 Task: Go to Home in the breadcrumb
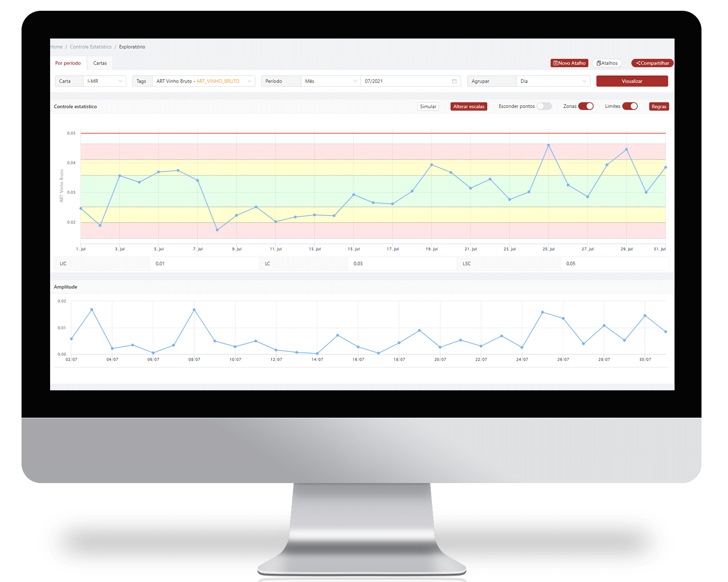[56, 47]
